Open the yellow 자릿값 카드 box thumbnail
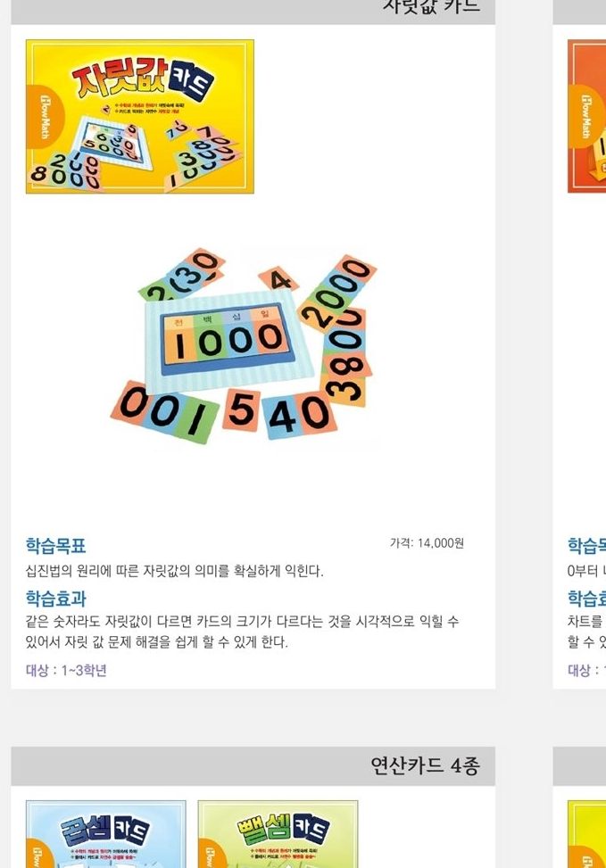This screenshot has height=868, width=606. tap(139, 116)
